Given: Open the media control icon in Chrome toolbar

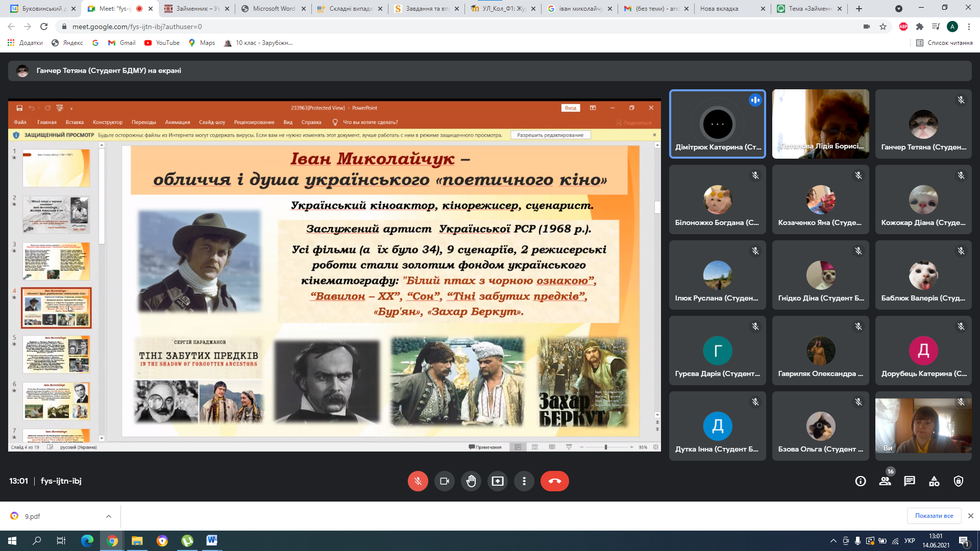Looking at the screenshot, I should pyautogui.click(x=936, y=27).
